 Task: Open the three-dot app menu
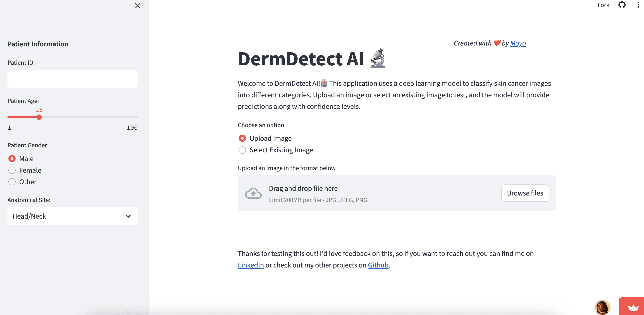638,5
